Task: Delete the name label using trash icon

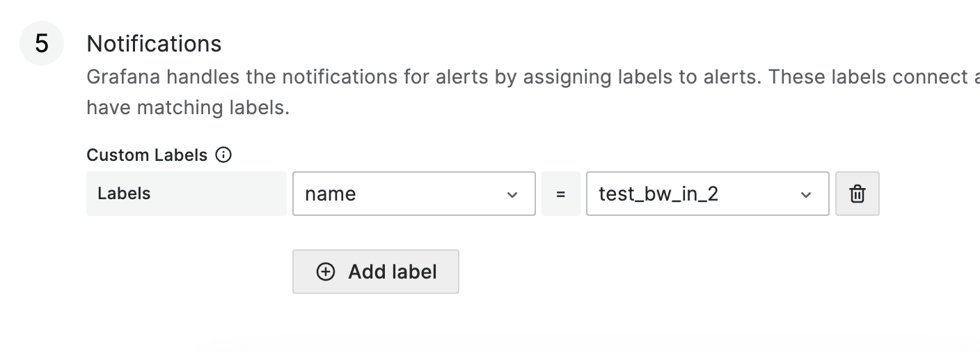Action: pyautogui.click(x=857, y=194)
